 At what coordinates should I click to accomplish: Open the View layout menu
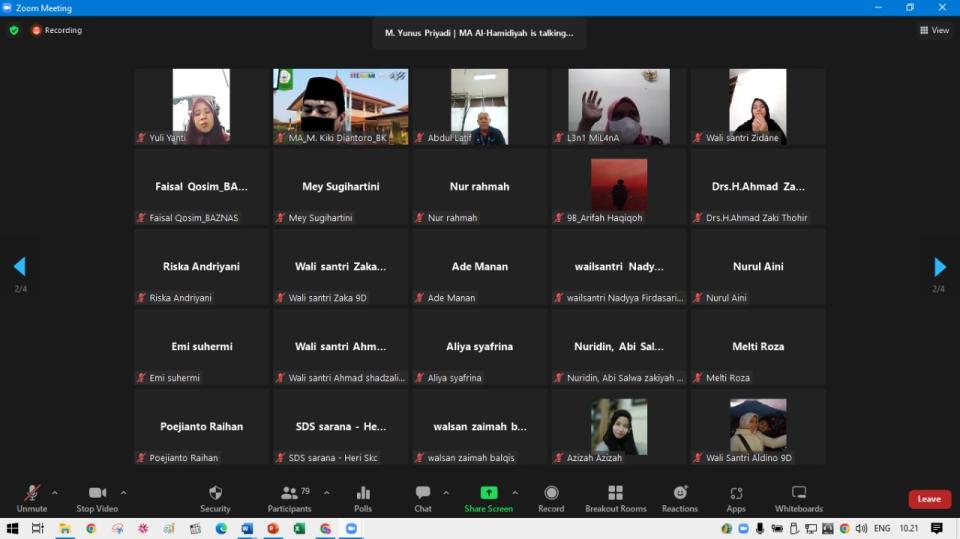tap(934, 30)
